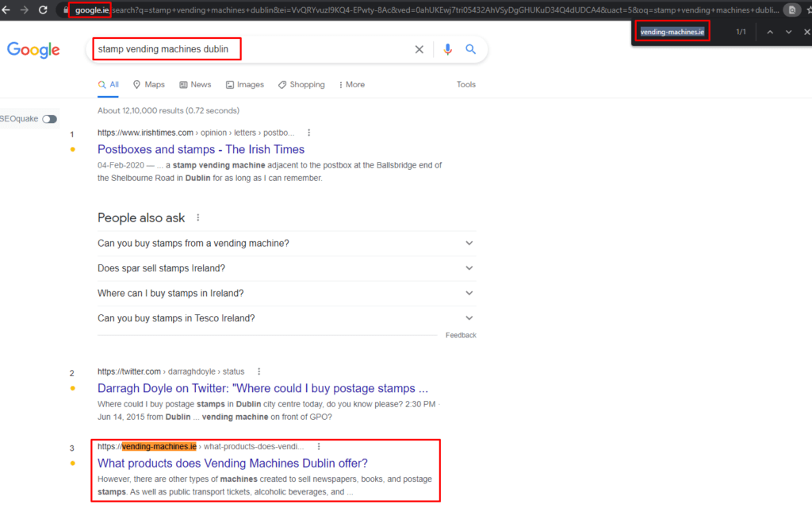The height and width of the screenshot is (508, 812).
Task: Clear the search query with the X icon
Action: click(x=419, y=49)
